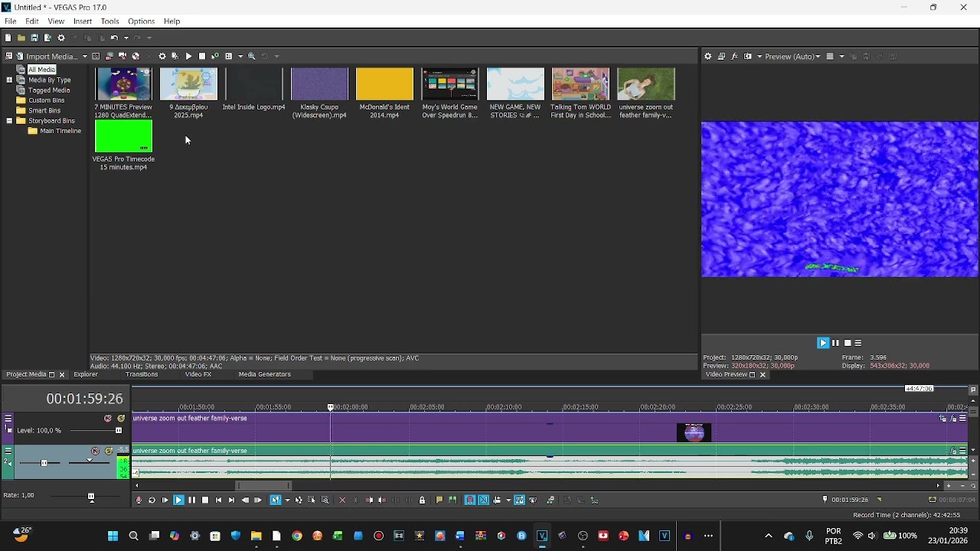This screenshot has width=980, height=551.
Task: Open the Options menu
Action: 141,21
